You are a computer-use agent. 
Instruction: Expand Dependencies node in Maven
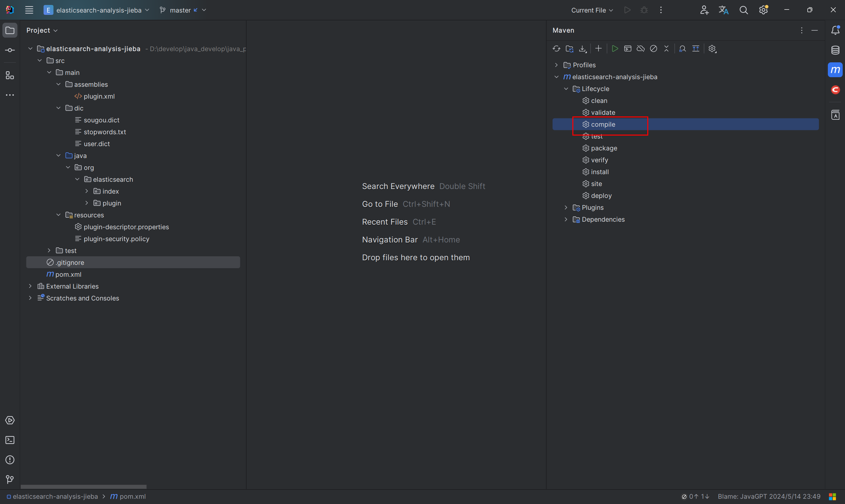pos(566,219)
